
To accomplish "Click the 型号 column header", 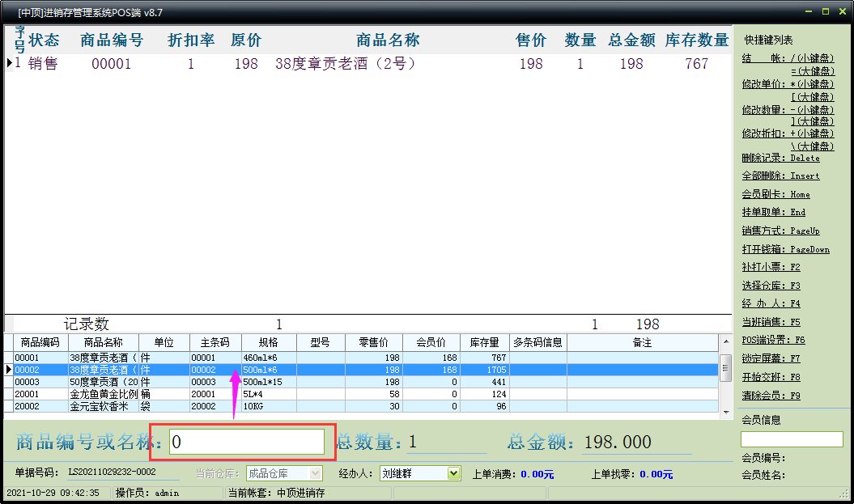I will click(x=321, y=342).
